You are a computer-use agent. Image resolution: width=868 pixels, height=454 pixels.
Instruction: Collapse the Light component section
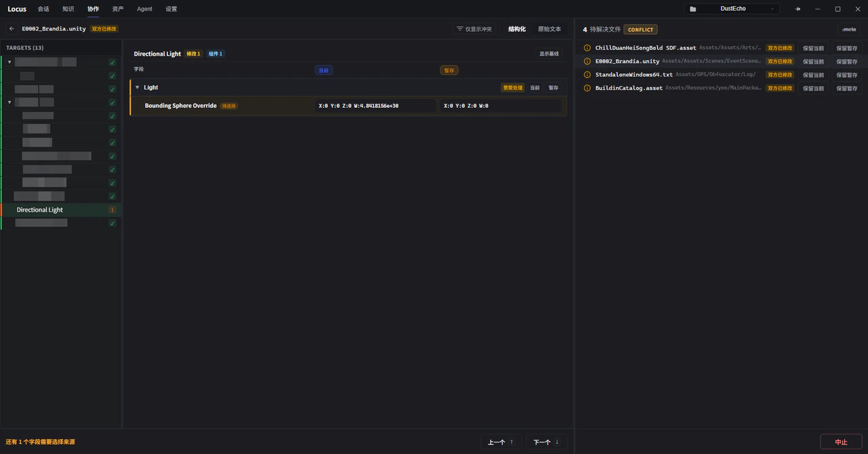137,87
